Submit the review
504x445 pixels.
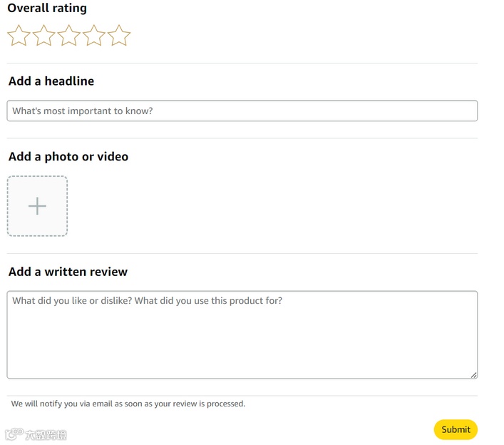(x=456, y=429)
